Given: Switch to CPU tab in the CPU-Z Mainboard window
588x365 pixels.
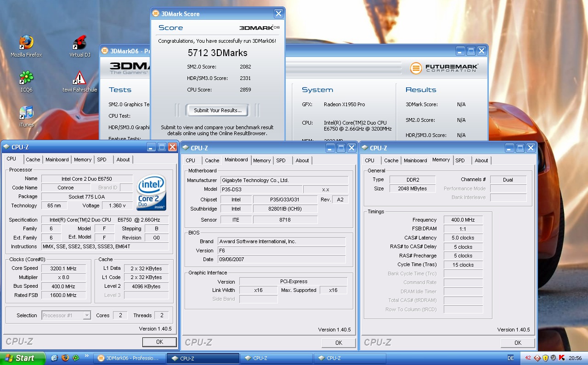Looking at the screenshot, I should tap(190, 160).
